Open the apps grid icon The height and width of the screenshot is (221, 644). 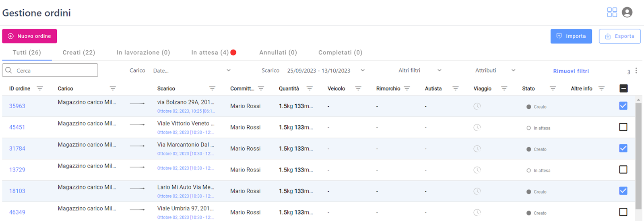coord(612,12)
